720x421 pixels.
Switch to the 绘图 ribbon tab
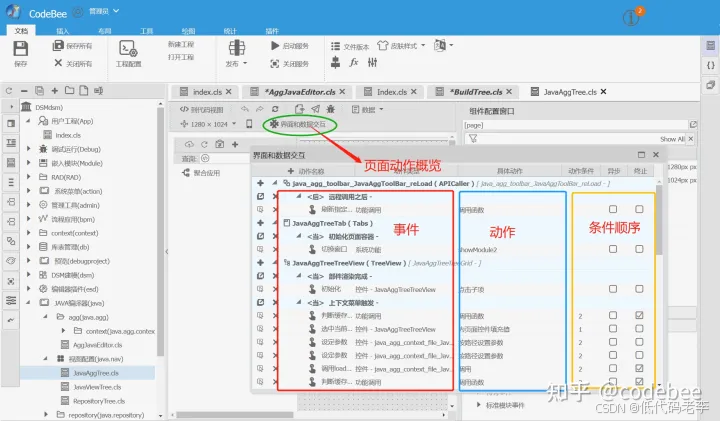[x=188, y=31]
